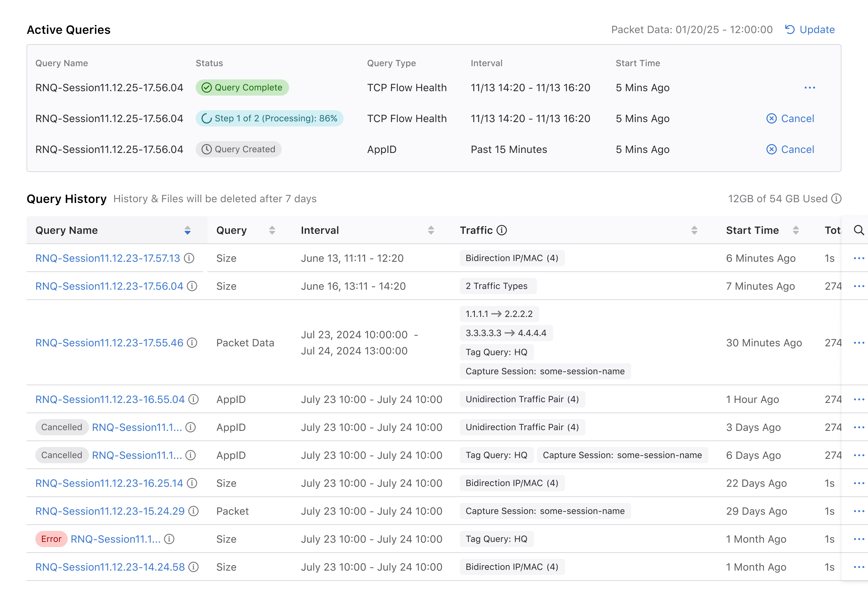This screenshot has width=868, height=600.
Task: Sort by Interval column
Action: click(x=431, y=230)
